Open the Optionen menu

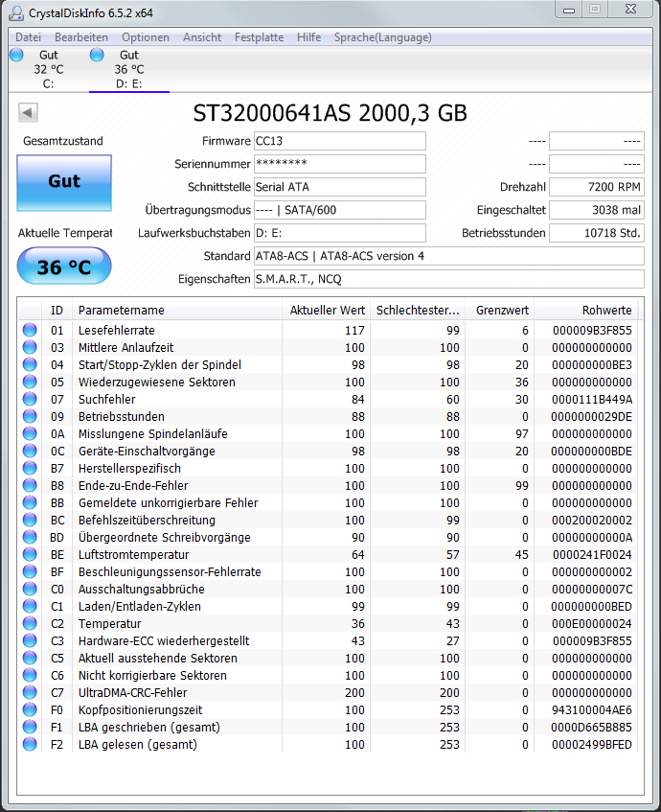click(146, 37)
